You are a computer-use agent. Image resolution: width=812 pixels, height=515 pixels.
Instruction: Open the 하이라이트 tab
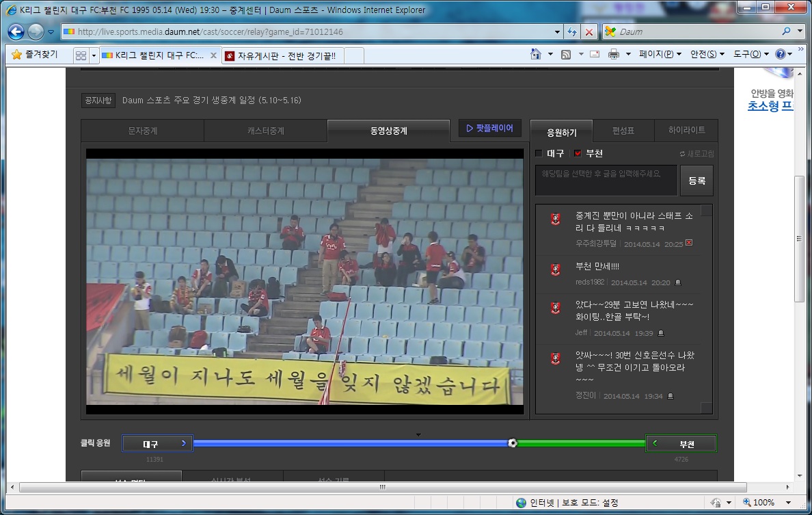point(687,130)
